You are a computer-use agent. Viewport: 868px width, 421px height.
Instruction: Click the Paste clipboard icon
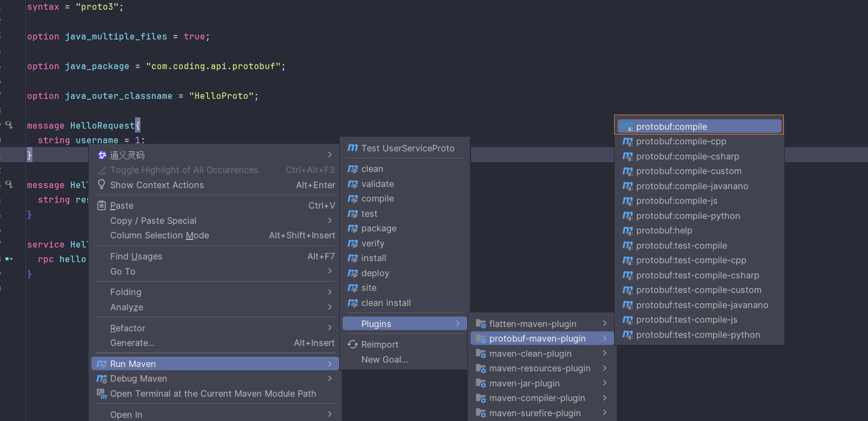click(102, 205)
